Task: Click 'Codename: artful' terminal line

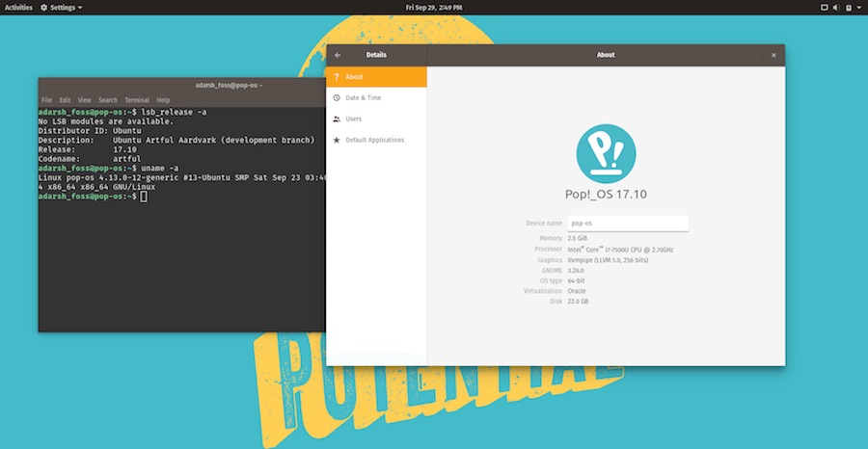Action: coord(90,159)
